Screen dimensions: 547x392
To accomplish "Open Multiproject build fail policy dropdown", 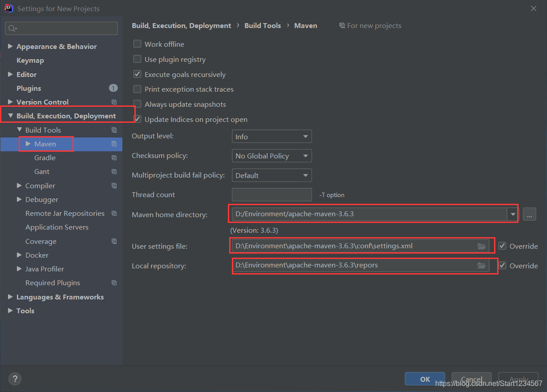I will [x=271, y=175].
